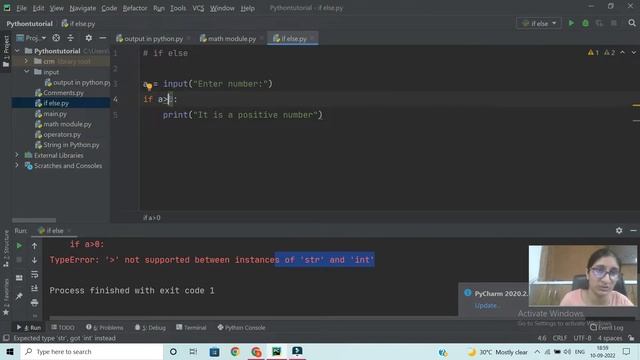Click the UTF-8 encoding in status bar
Screen dimensions: 640x360
pyautogui.click(x=582, y=338)
